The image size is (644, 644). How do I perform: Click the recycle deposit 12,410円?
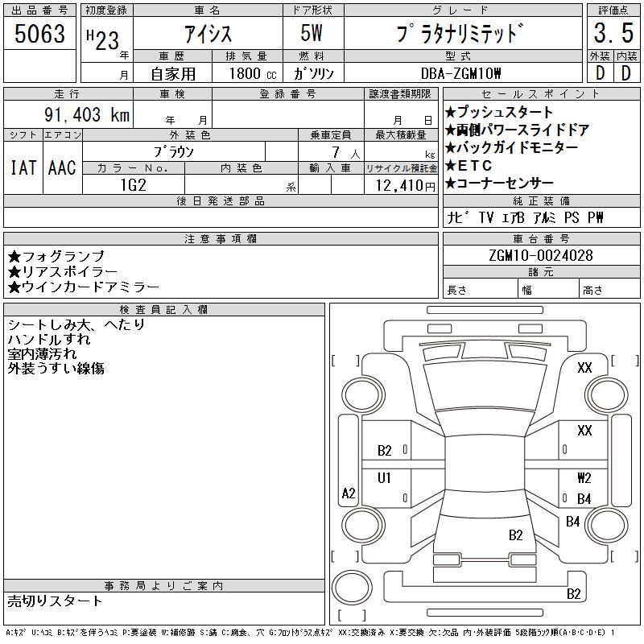[x=406, y=186]
